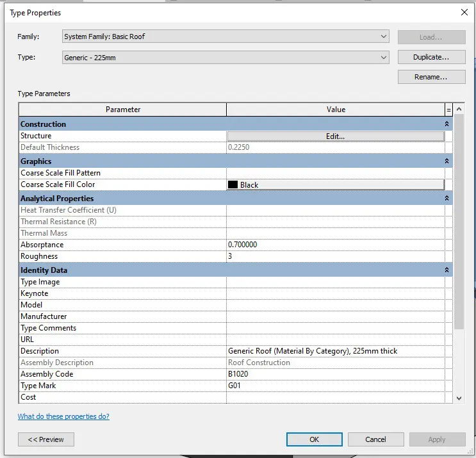476x458 pixels.
Task: Select the Description parameter label
Action: point(40,351)
